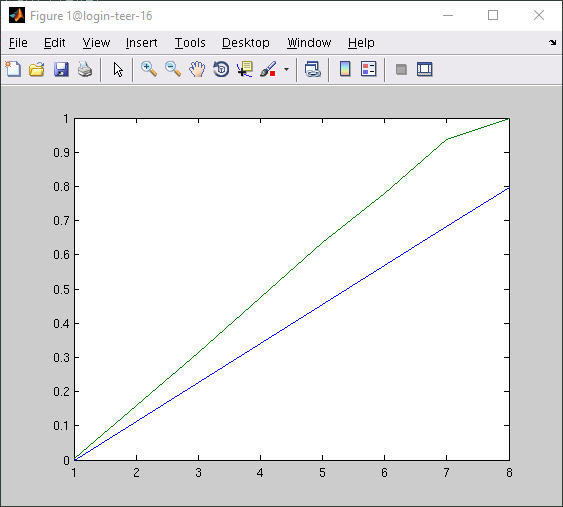
Task: Expand the toolbar dock arrow at the menu bar's right end
Action: point(552,43)
